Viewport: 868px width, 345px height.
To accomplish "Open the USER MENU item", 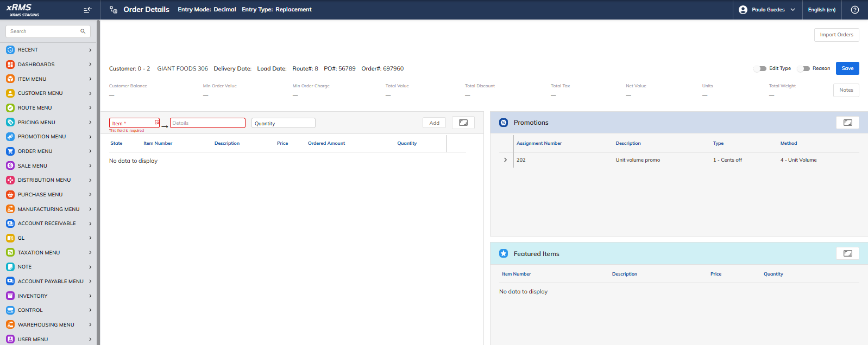I will [49, 340].
